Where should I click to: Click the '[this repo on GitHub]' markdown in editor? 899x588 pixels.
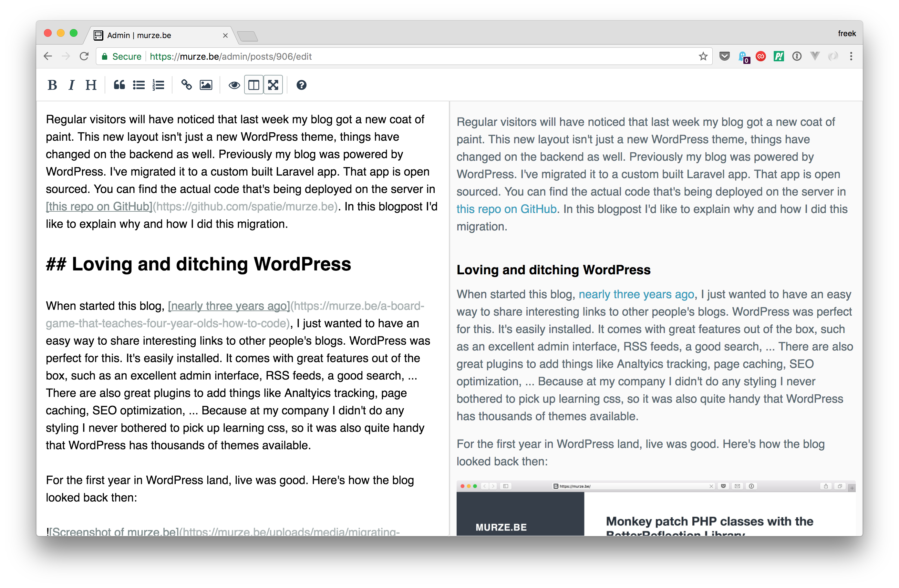click(99, 207)
